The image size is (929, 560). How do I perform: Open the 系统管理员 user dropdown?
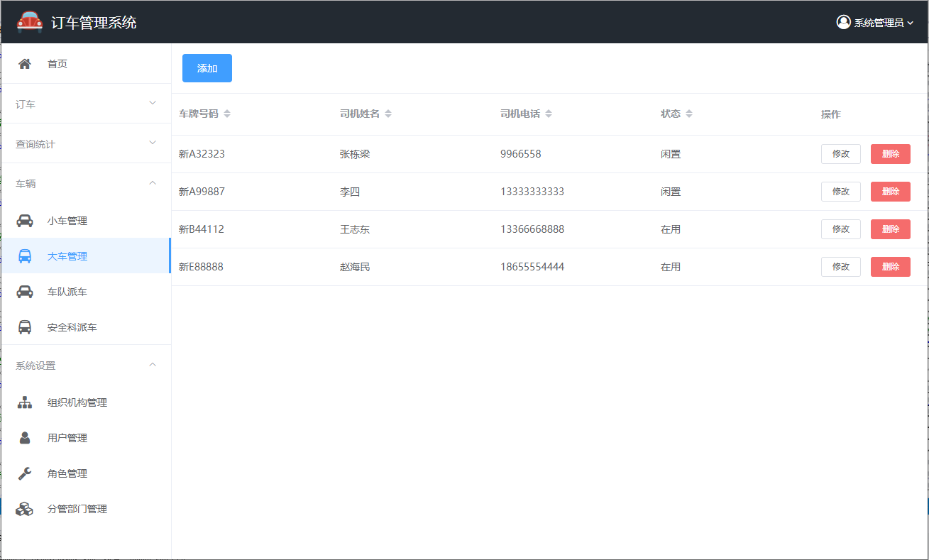pyautogui.click(x=874, y=23)
